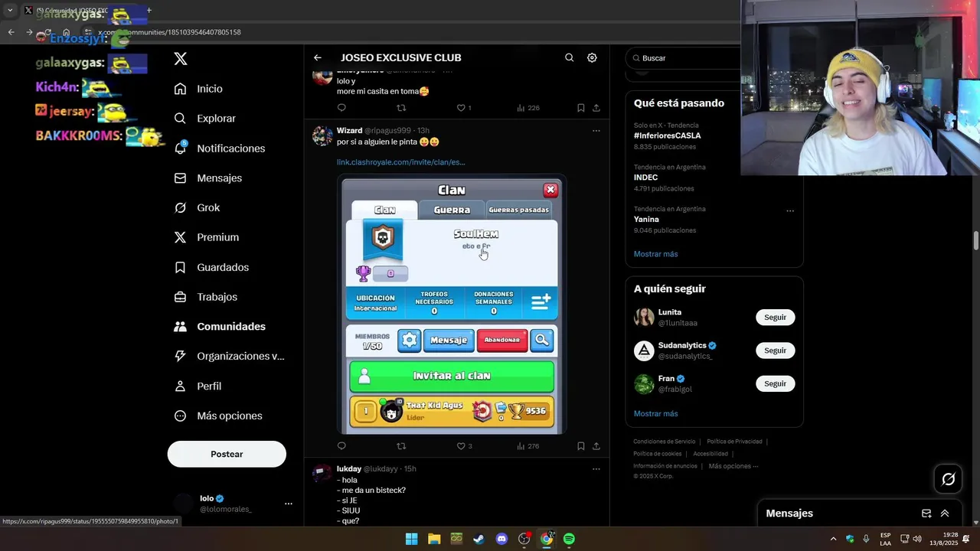The width and height of the screenshot is (980, 551).
Task: Open Clash Royale clan screenshot image
Action: tap(452, 305)
